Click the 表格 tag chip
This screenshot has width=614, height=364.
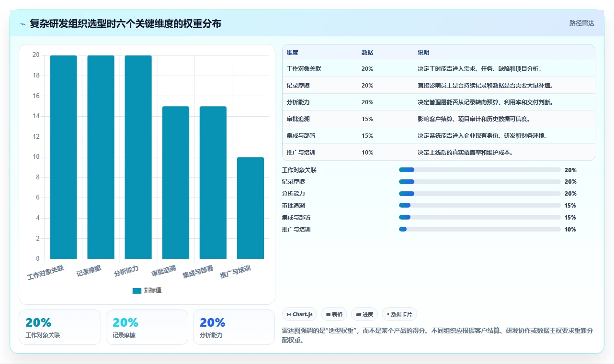tap(334, 314)
